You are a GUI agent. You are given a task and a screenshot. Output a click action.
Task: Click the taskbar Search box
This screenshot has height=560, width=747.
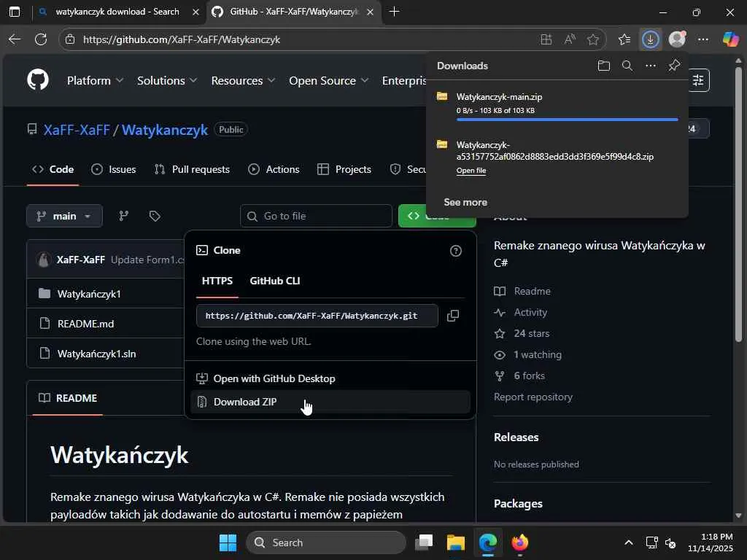click(326, 542)
